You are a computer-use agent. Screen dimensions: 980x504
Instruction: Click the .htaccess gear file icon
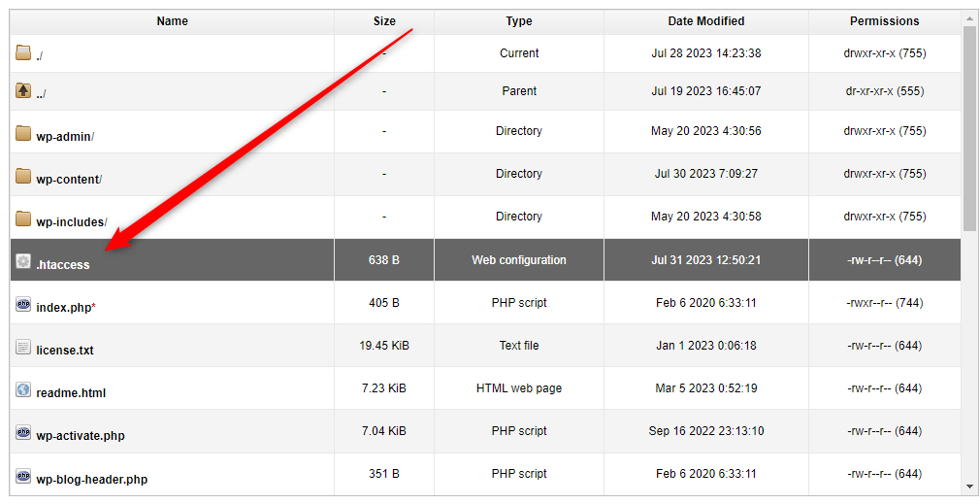[x=23, y=261]
